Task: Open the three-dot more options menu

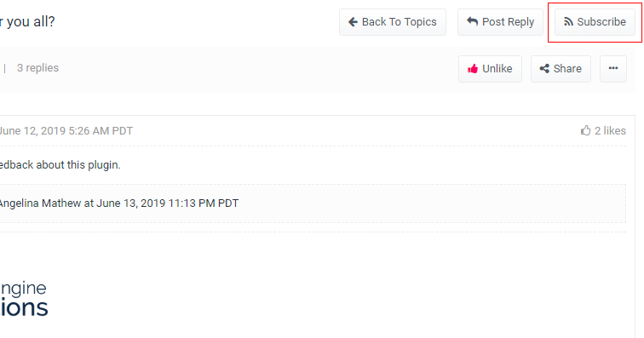Action: (613, 69)
